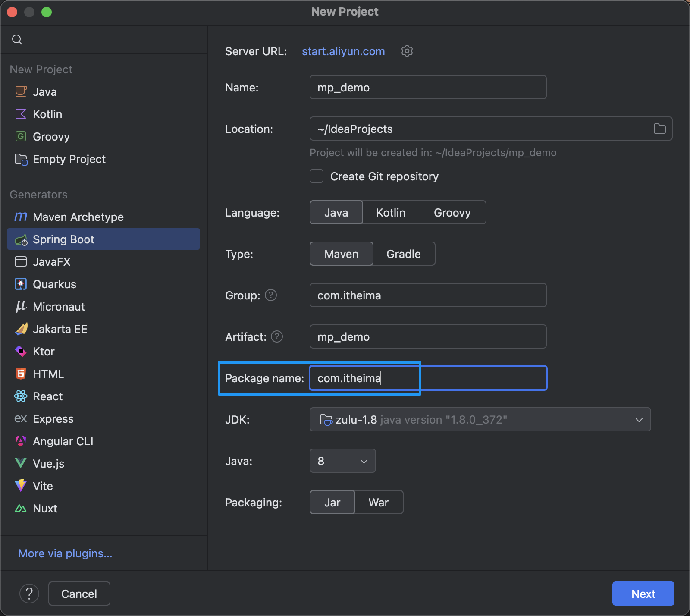Focus the Group input field

pos(428,295)
